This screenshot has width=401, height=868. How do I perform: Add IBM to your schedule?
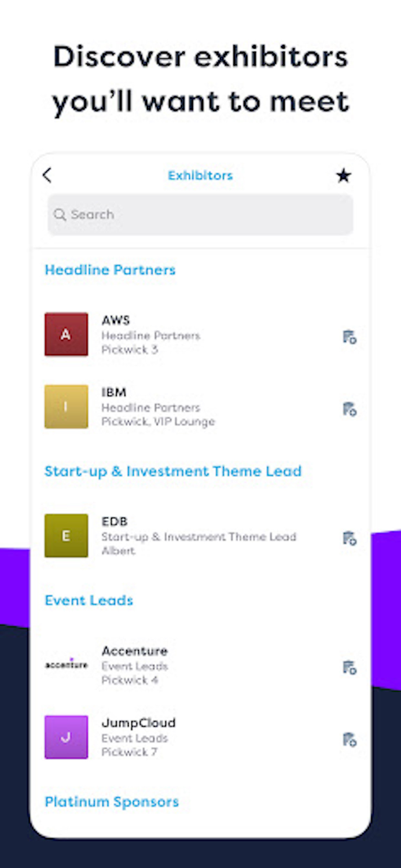[349, 409]
